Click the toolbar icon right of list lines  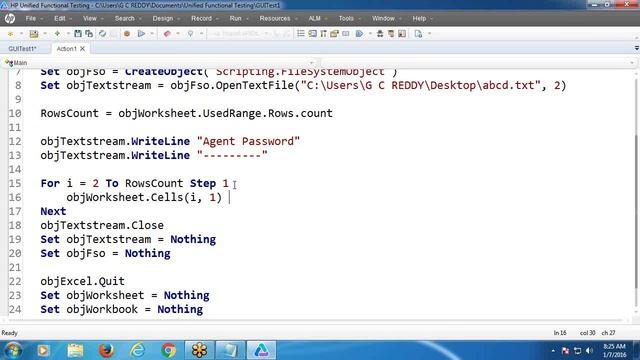pos(312,34)
